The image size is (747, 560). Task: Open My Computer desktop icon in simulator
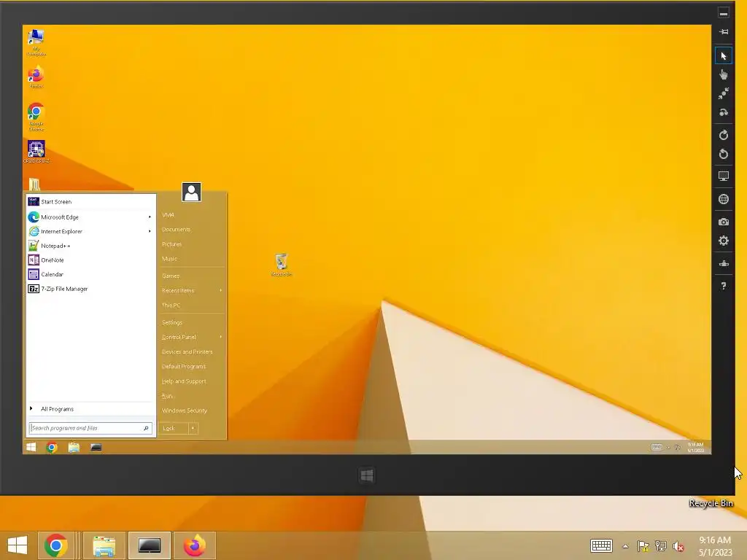click(36, 42)
